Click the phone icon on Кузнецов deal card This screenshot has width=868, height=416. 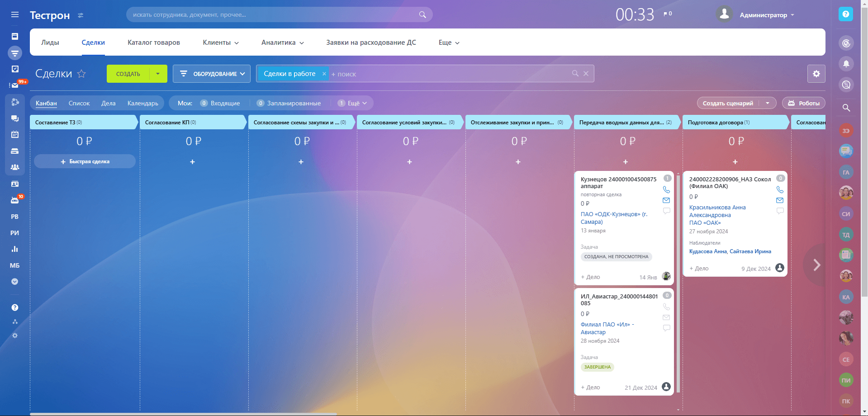666,190
